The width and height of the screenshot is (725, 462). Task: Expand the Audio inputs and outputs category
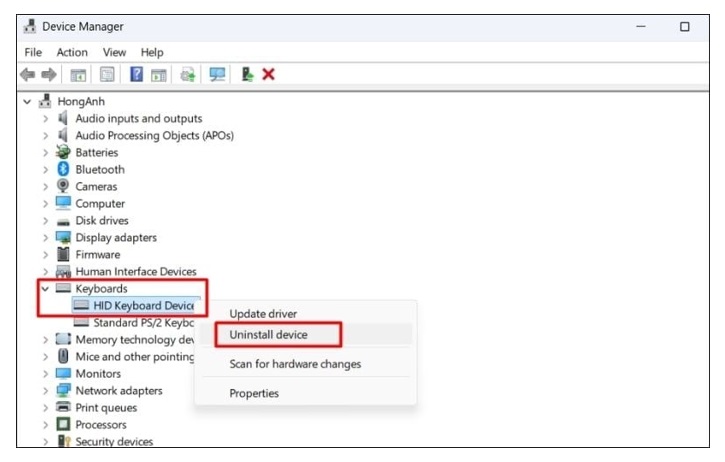tap(45, 119)
